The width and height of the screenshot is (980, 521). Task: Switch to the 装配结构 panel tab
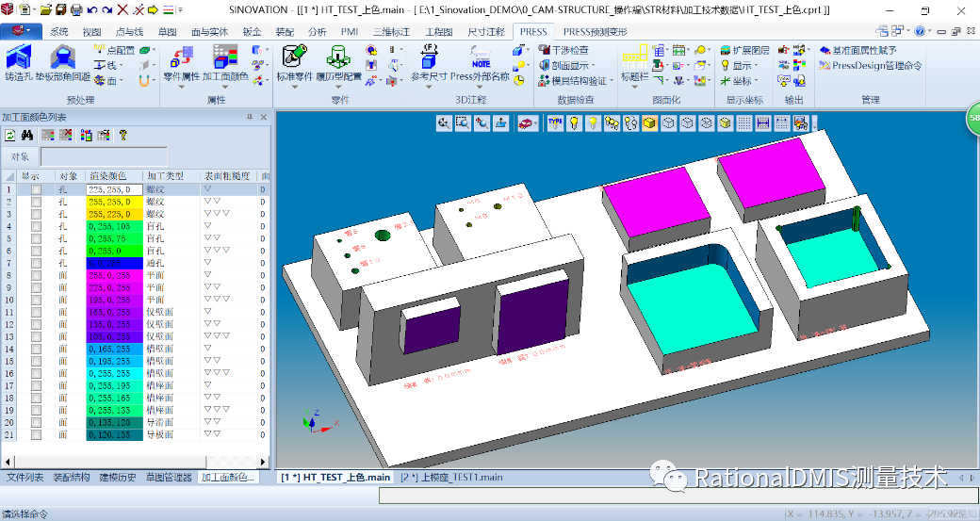[x=72, y=478]
